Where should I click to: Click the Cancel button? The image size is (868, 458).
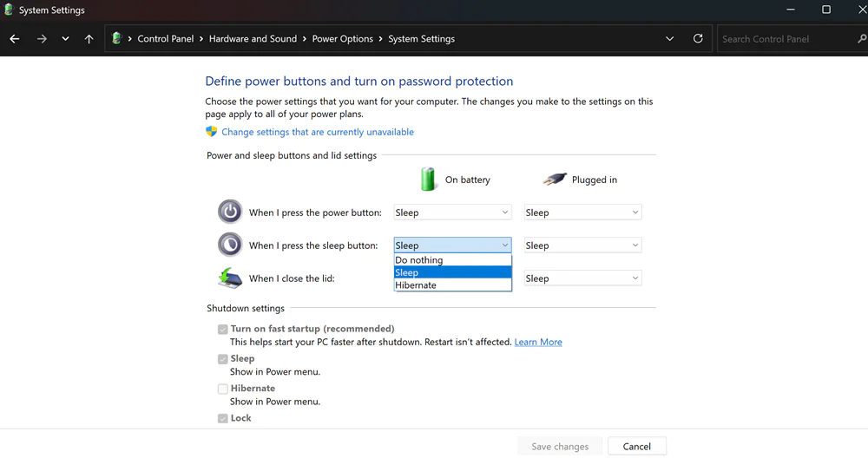click(636, 447)
